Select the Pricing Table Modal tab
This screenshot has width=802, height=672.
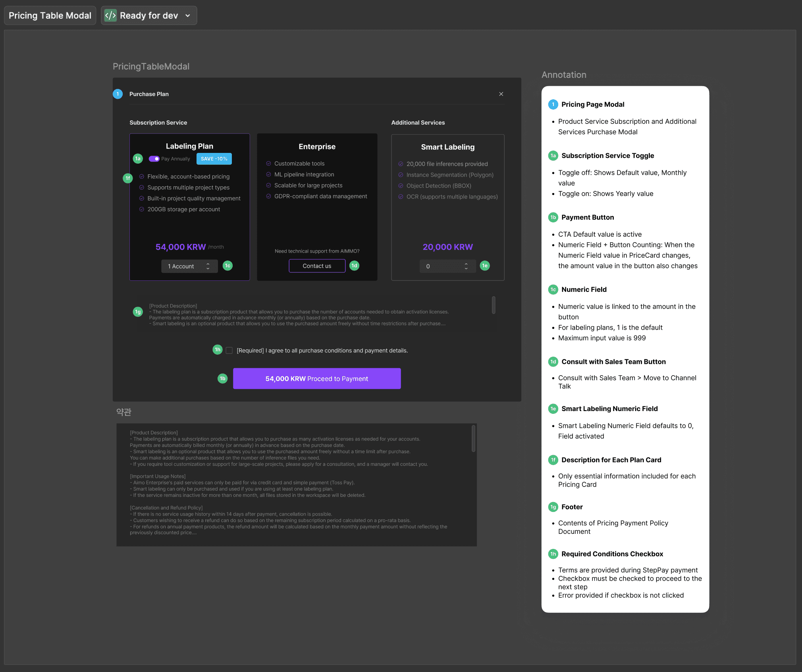(x=50, y=15)
